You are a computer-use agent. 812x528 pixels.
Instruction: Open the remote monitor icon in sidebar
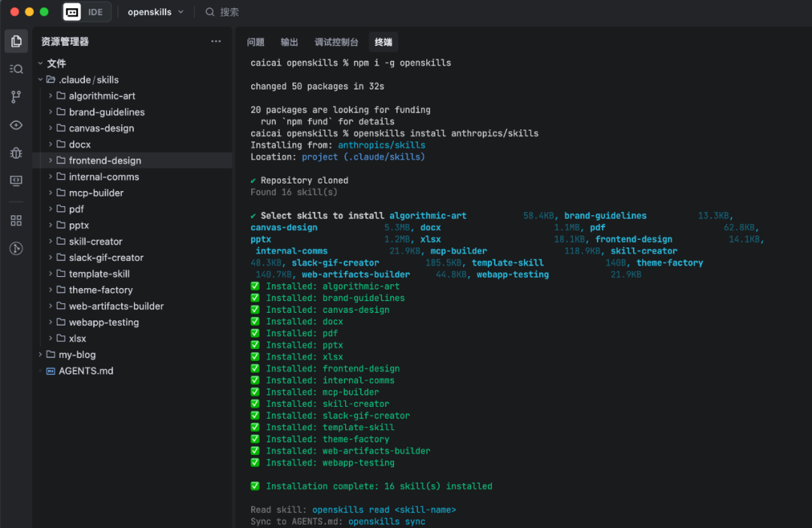coord(16,181)
